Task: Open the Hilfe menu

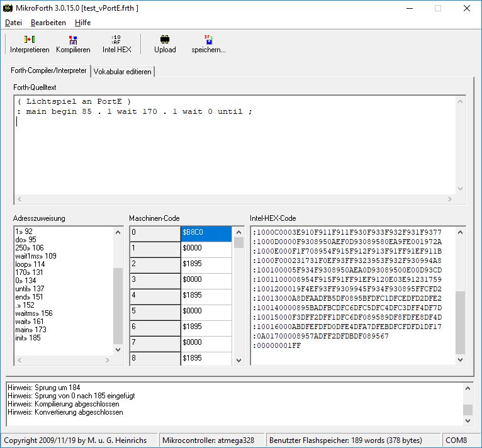Action: 82,23
